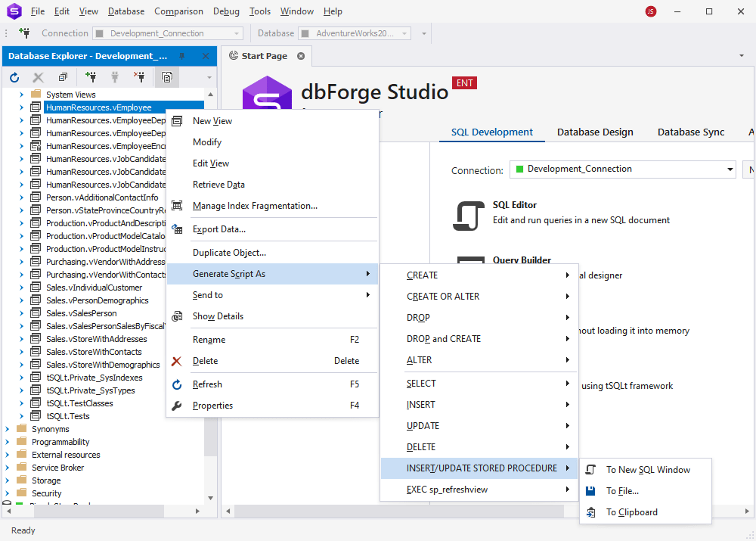
Task: Create a new connection with the green plug icon
Action: pos(90,76)
